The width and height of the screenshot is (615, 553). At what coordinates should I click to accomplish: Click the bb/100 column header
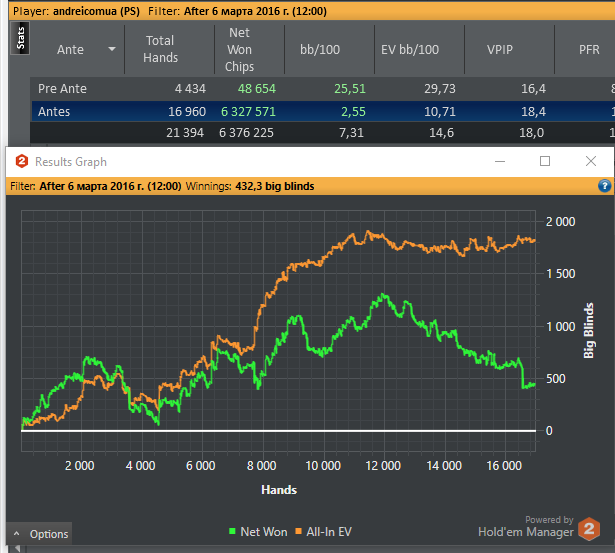click(x=319, y=49)
